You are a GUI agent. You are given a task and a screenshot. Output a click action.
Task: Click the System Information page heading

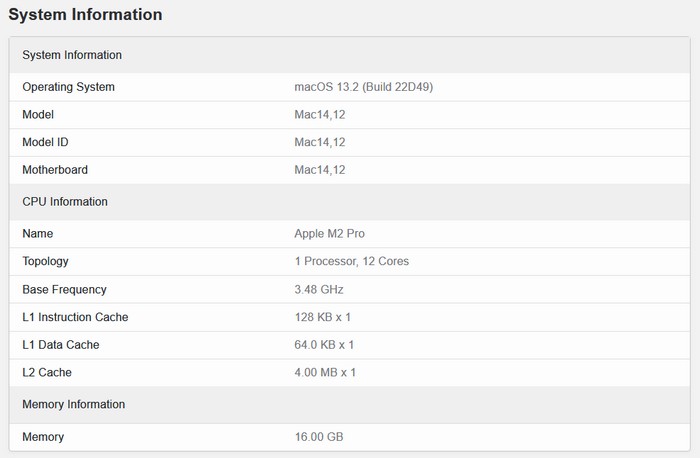(85, 15)
